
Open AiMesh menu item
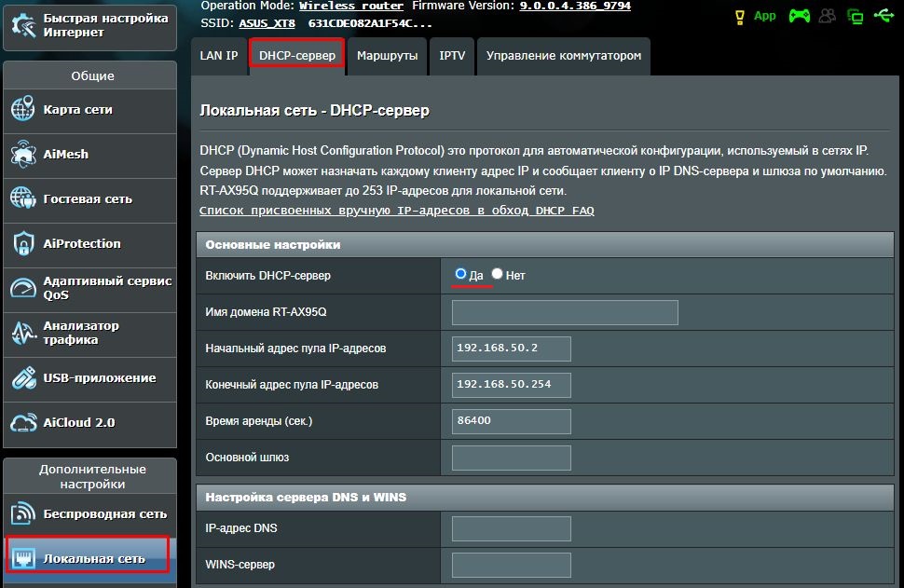[90, 155]
